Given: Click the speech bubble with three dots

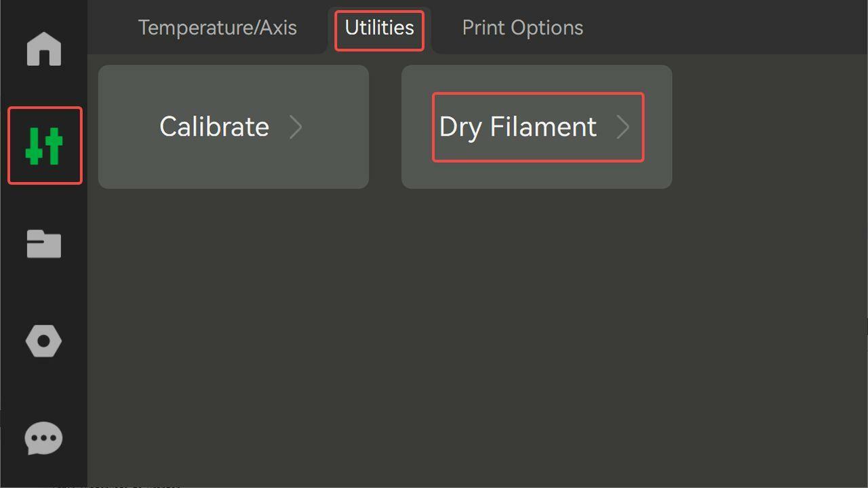Looking at the screenshot, I should (x=44, y=438).
